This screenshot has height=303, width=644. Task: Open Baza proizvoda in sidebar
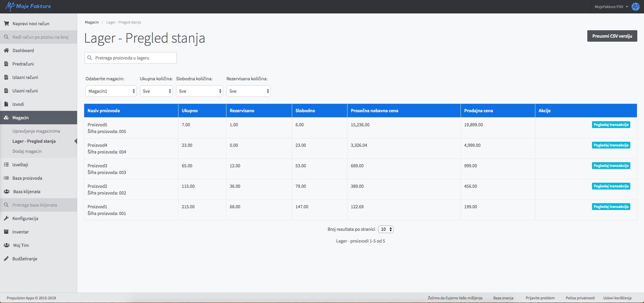[39, 178]
